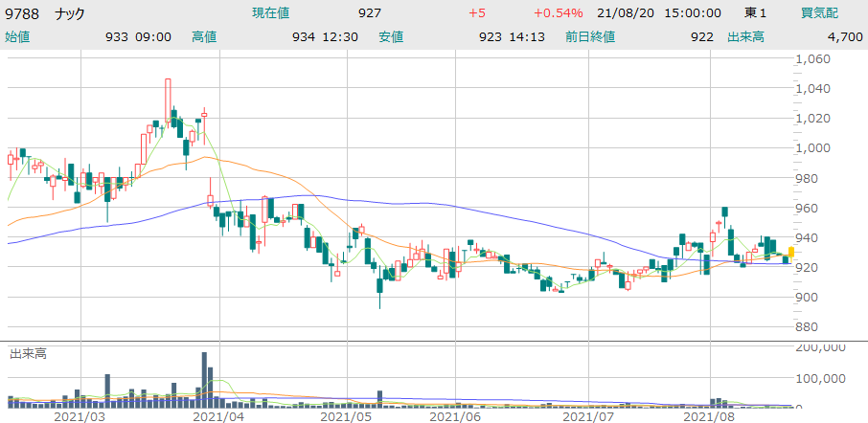
Task: Select the stock name ナック
Action: [71, 13]
